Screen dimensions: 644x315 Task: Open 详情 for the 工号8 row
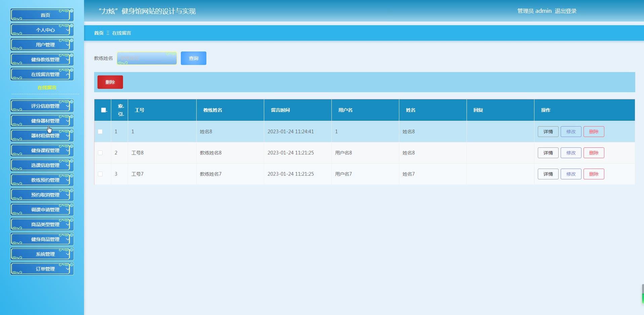pyautogui.click(x=548, y=153)
